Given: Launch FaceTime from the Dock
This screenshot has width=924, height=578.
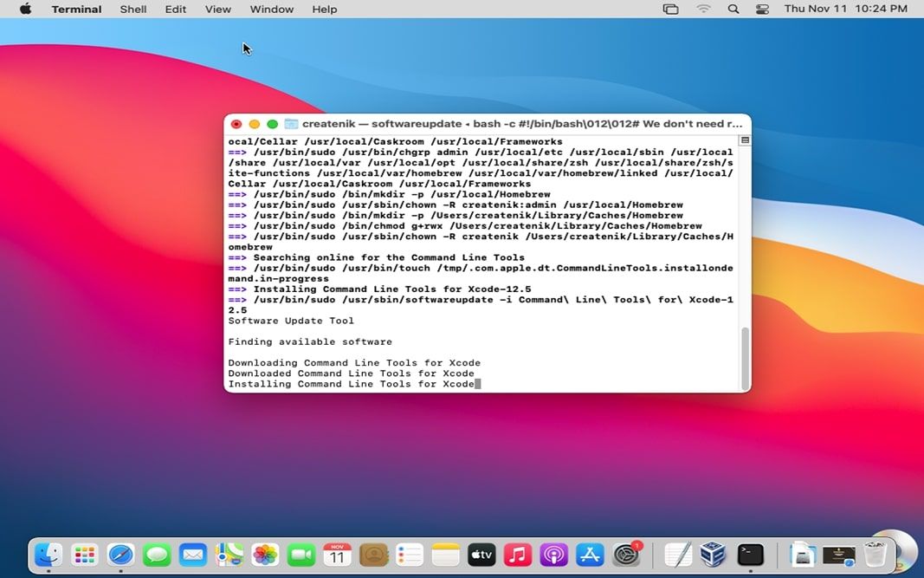Looking at the screenshot, I should point(301,553).
